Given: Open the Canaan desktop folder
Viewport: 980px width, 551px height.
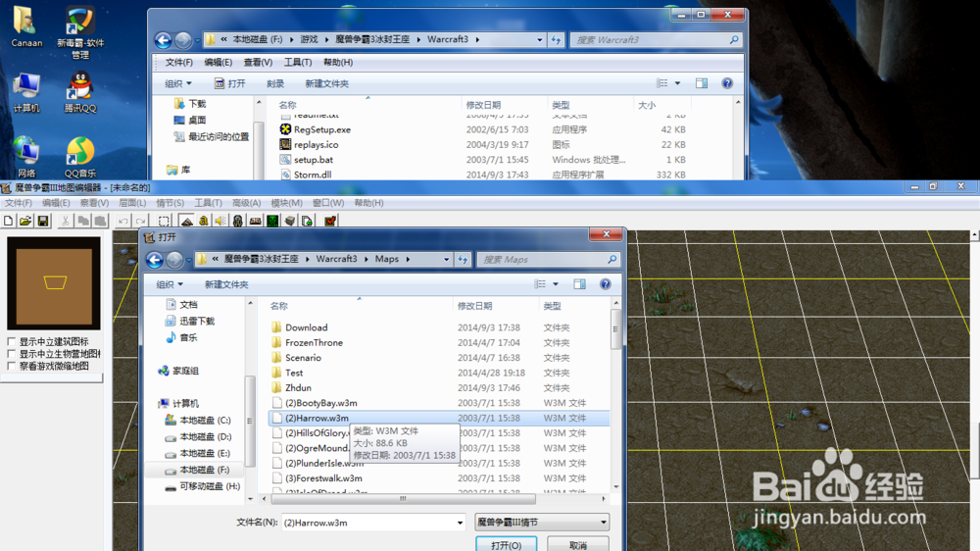Looking at the screenshot, I should [x=26, y=26].
